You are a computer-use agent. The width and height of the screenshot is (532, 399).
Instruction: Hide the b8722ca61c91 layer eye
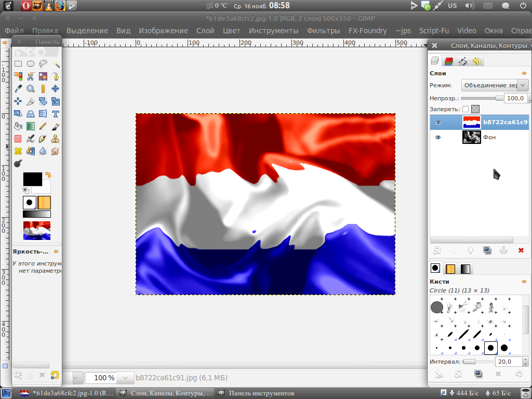438,123
